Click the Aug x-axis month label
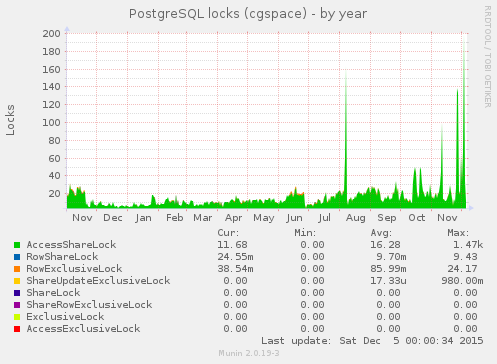Viewport: 497px width, 364px height. [355, 218]
